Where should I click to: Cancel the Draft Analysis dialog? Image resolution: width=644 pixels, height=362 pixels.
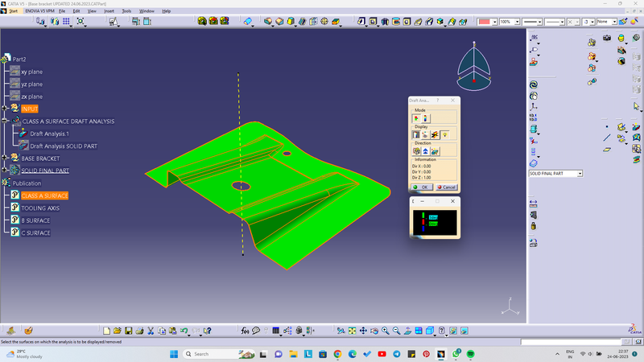446,187
